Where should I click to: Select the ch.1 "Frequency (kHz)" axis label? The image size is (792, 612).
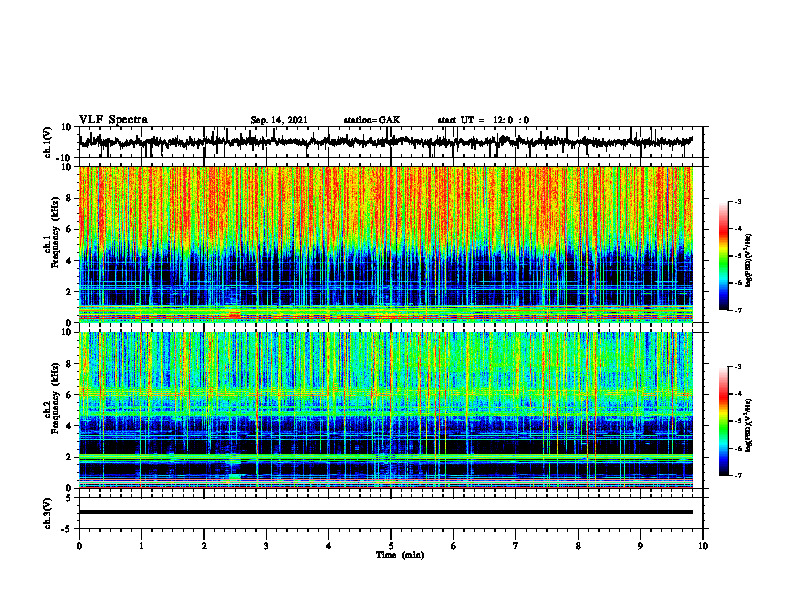(55, 233)
